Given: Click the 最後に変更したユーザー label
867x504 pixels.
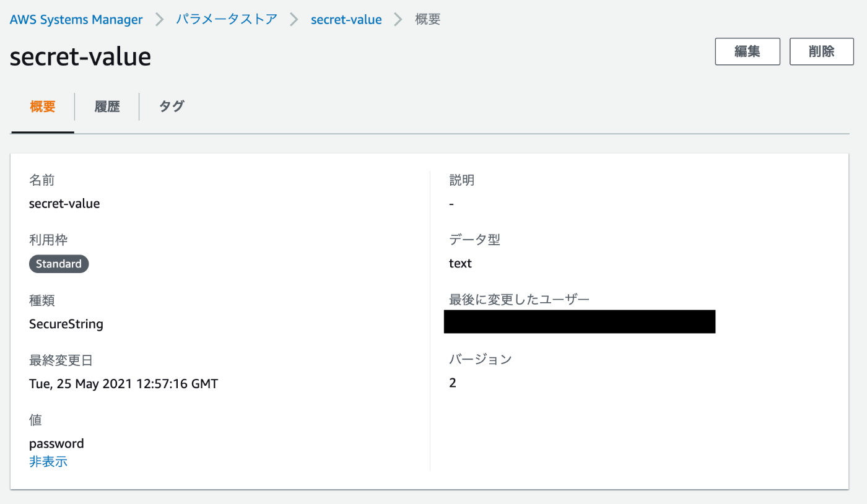Looking at the screenshot, I should [520, 300].
